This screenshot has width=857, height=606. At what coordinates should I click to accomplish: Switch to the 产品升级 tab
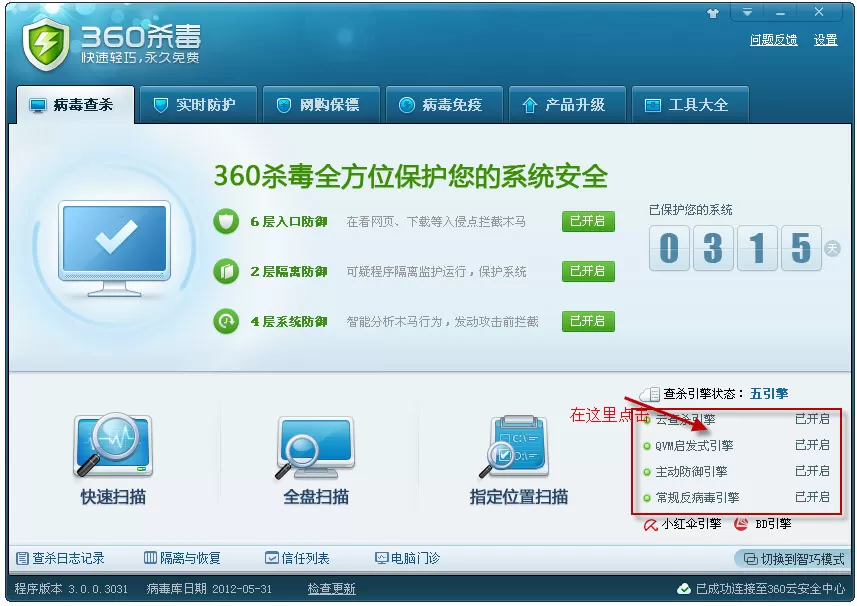[x=567, y=104]
